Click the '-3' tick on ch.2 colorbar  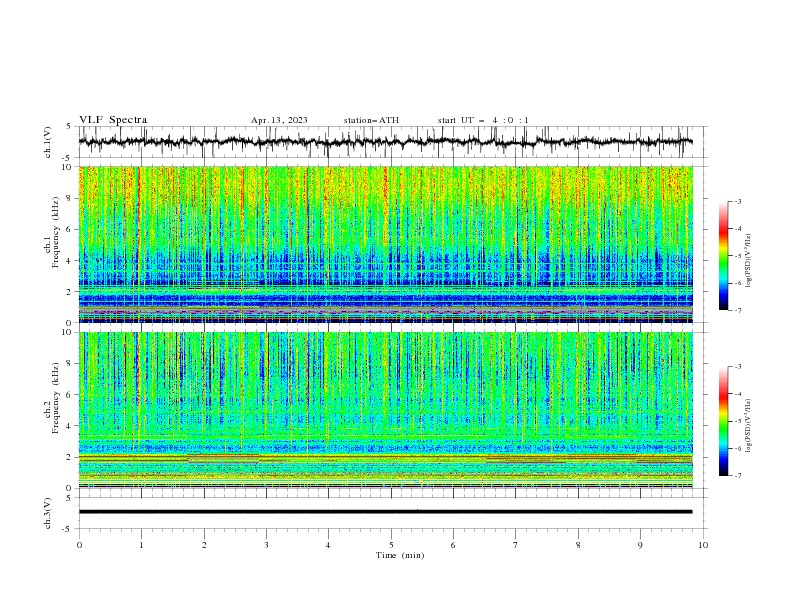click(737, 367)
